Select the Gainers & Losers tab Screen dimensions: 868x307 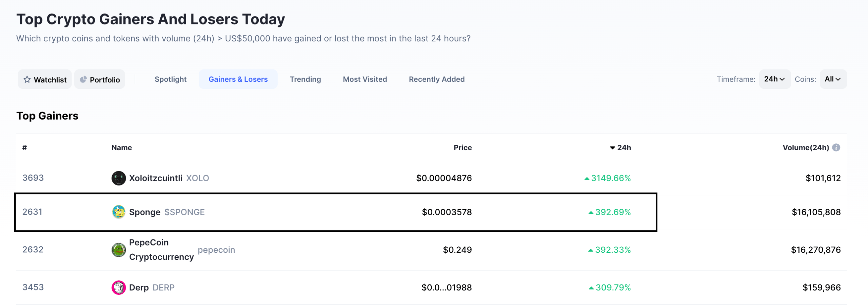point(238,79)
